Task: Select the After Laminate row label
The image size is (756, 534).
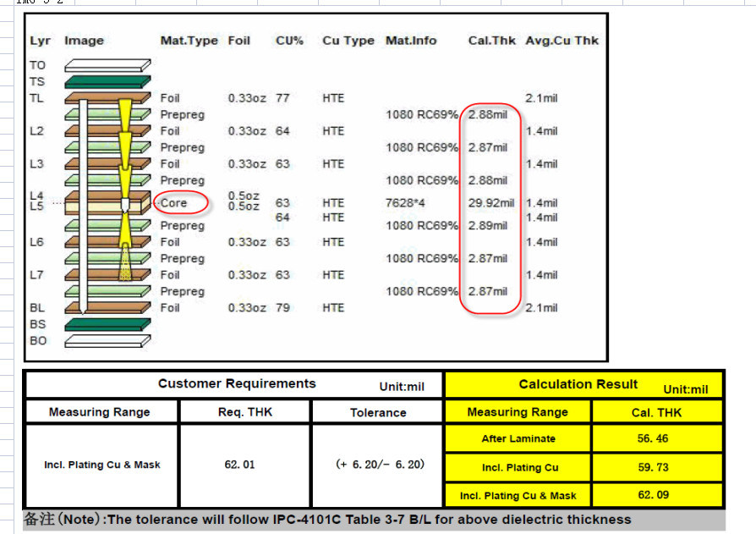Action: tap(518, 438)
